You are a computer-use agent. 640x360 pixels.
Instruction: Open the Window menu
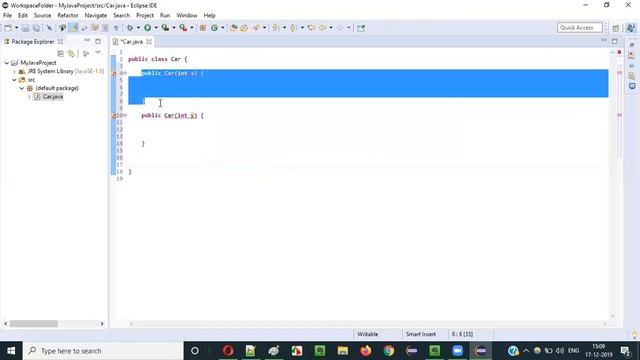click(187, 16)
